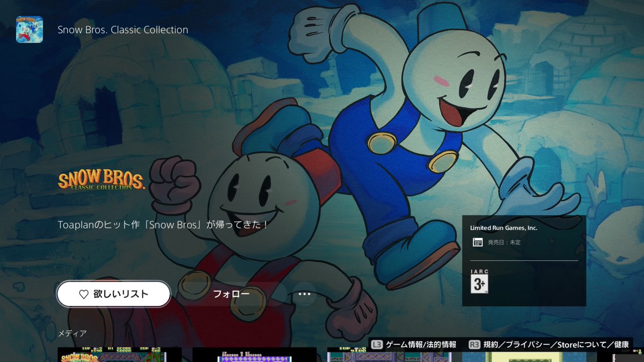Image resolution: width=644 pixels, height=362 pixels.
Task: Click the release date calendar icon
Action: tap(478, 242)
